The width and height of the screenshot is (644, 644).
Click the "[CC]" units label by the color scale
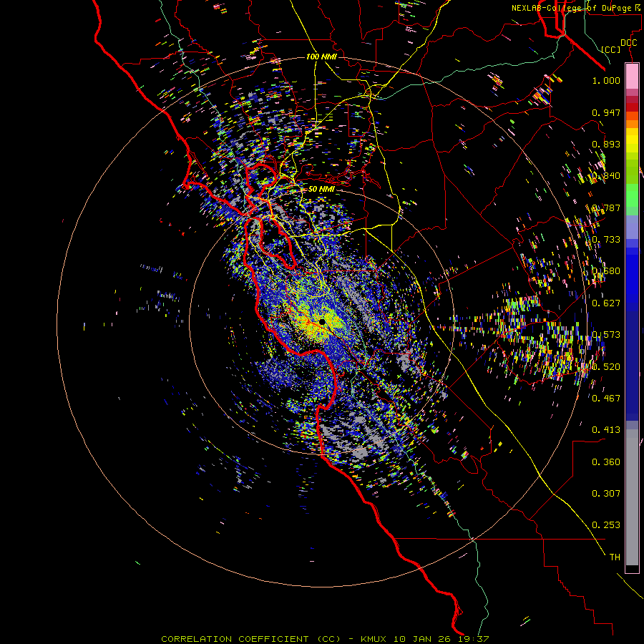[611, 49]
